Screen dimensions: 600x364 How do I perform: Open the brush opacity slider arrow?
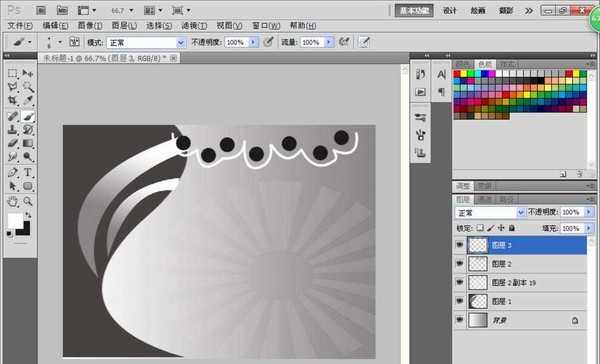click(x=253, y=42)
